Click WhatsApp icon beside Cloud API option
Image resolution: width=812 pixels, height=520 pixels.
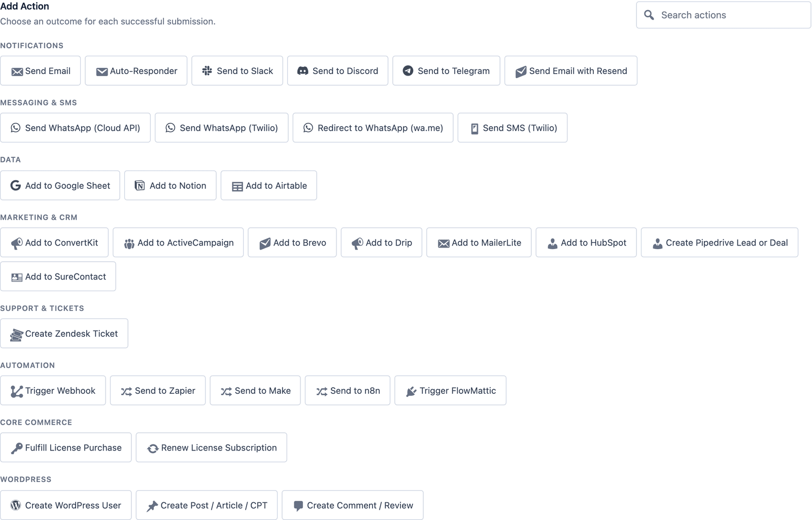16,128
